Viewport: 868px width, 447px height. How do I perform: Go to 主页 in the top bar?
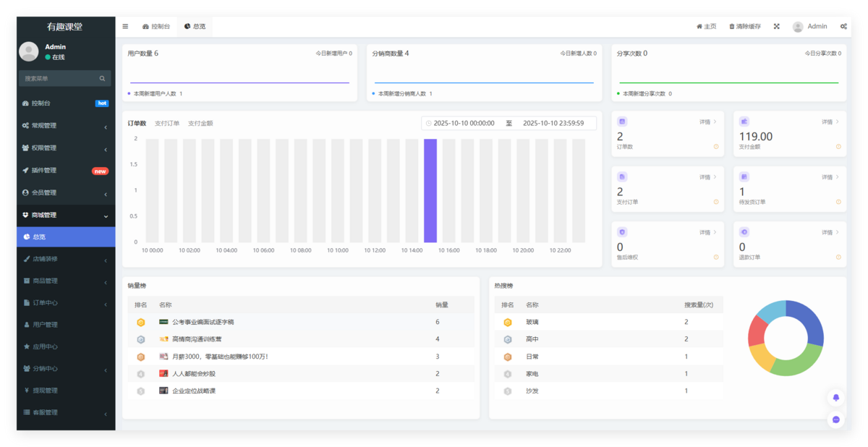(x=706, y=27)
